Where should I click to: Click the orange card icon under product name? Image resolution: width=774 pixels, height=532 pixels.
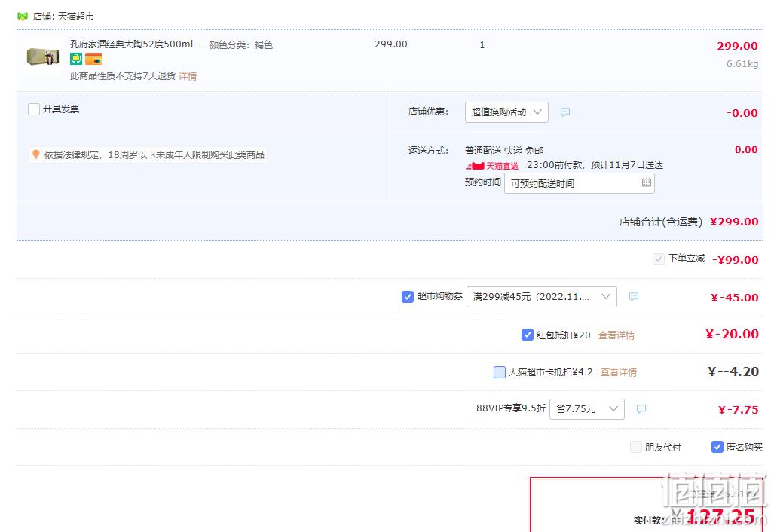click(x=93, y=60)
